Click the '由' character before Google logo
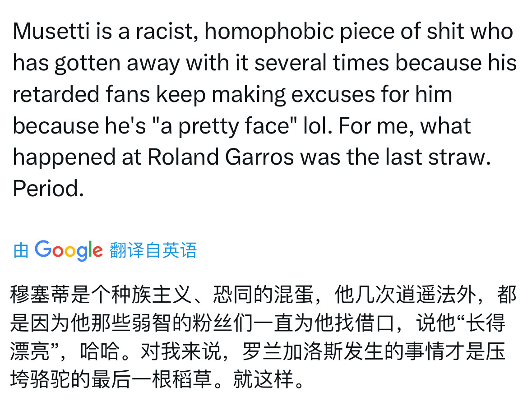Image resolution: width=532 pixels, height=406 pixels. pyautogui.click(x=21, y=251)
